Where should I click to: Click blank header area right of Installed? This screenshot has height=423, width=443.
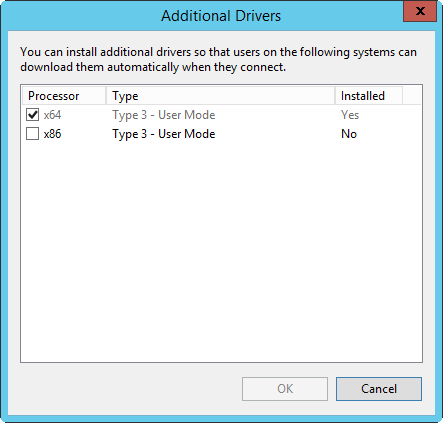(412, 96)
